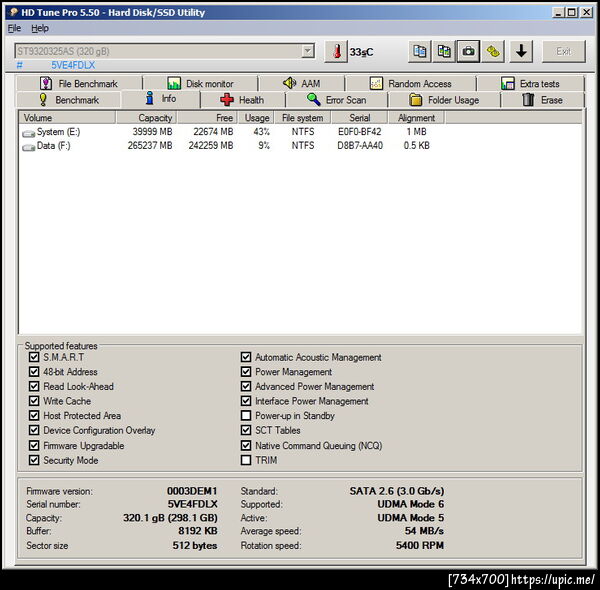Click the HD Tune Pro title bar icon
600x590 pixels.
14,12
